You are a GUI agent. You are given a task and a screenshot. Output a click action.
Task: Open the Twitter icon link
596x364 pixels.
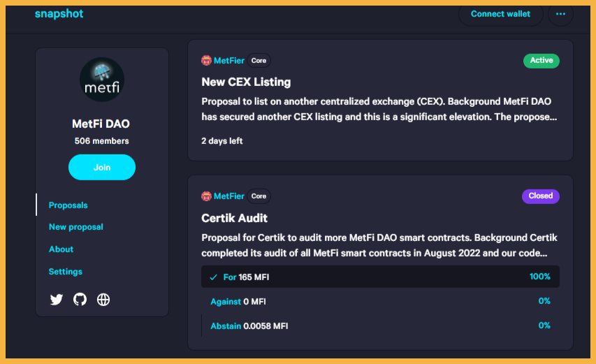pos(57,300)
